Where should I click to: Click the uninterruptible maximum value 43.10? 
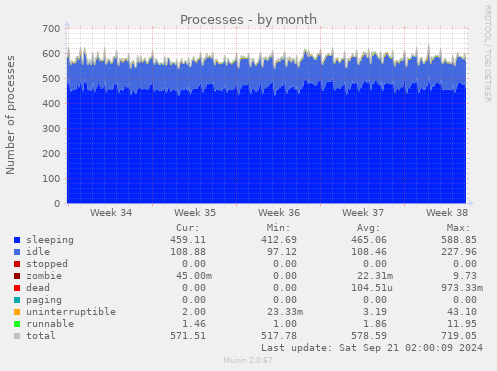(x=462, y=312)
